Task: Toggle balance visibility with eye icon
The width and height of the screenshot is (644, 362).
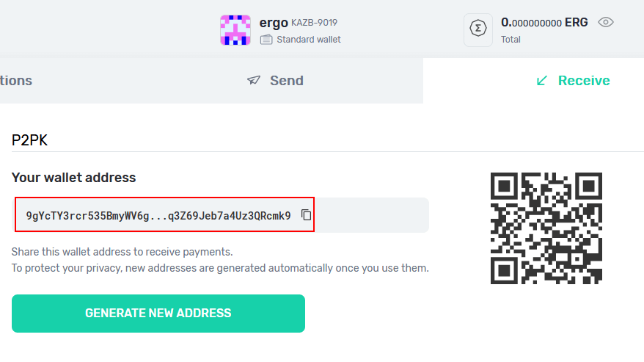Action: coord(605,22)
